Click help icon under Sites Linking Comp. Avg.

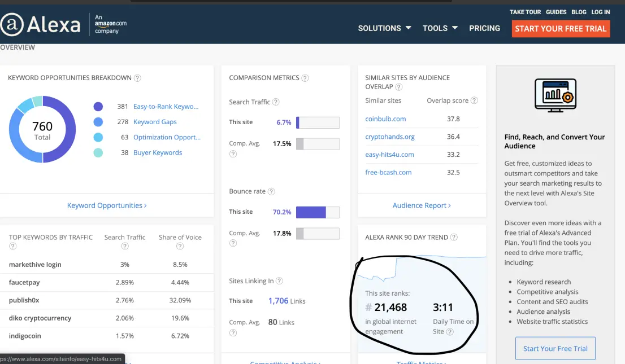(x=233, y=332)
